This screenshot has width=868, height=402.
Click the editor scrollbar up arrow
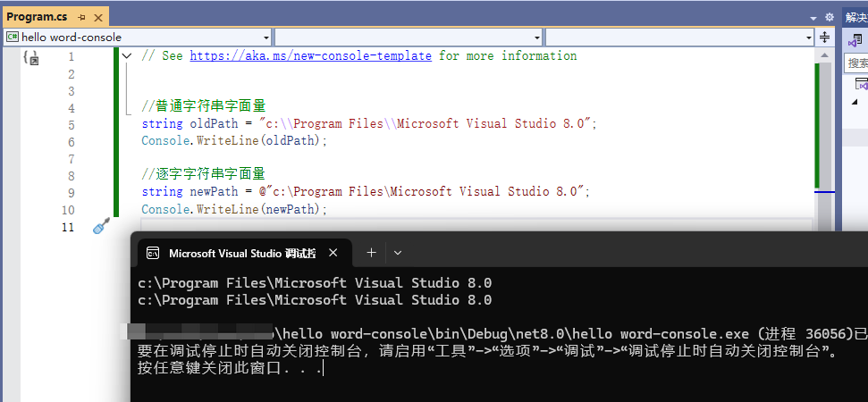pyautogui.click(x=824, y=55)
